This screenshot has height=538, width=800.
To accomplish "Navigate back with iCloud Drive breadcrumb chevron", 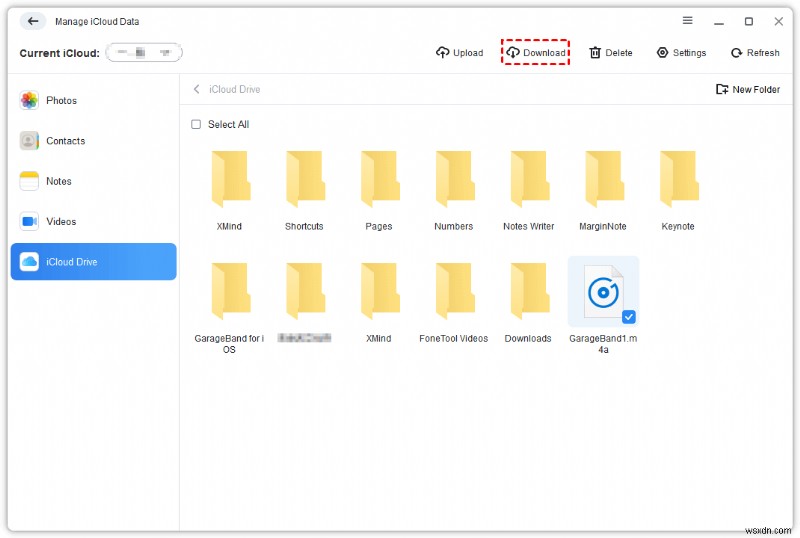I will (196, 89).
